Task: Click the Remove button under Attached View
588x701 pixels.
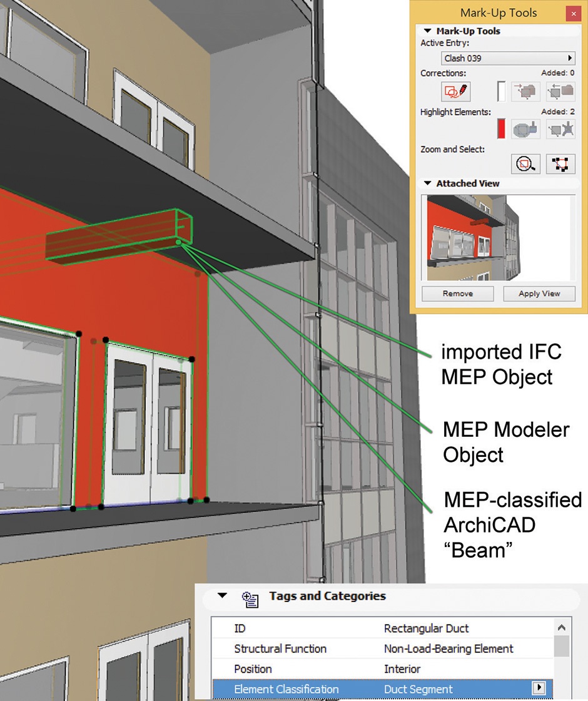Action: point(457,294)
